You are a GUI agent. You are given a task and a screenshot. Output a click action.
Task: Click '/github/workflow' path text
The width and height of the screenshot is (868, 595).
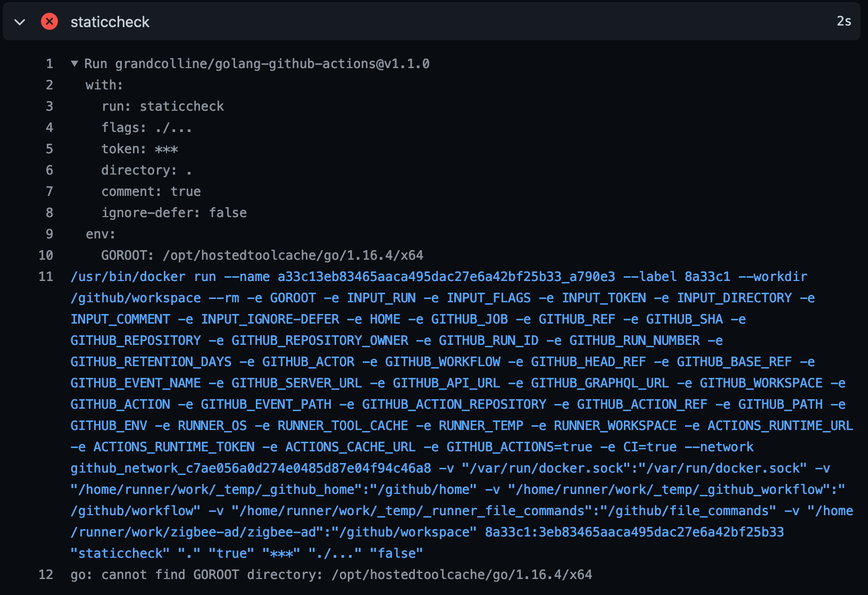point(132,511)
